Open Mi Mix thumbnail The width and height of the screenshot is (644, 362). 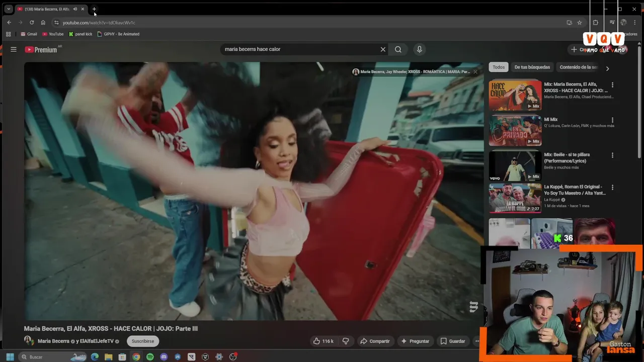[x=515, y=131]
